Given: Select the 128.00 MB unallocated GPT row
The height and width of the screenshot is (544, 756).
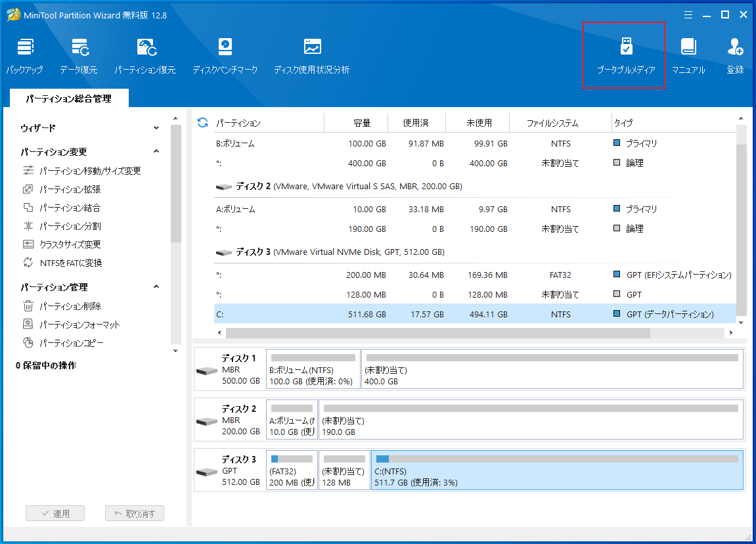Looking at the screenshot, I should 475,294.
